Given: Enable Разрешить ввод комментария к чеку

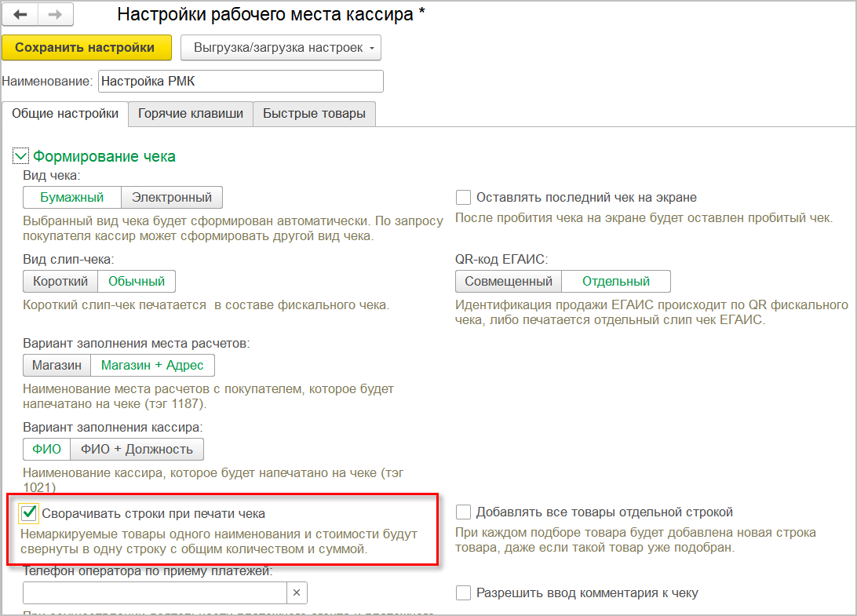Looking at the screenshot, I should [463, 593].
